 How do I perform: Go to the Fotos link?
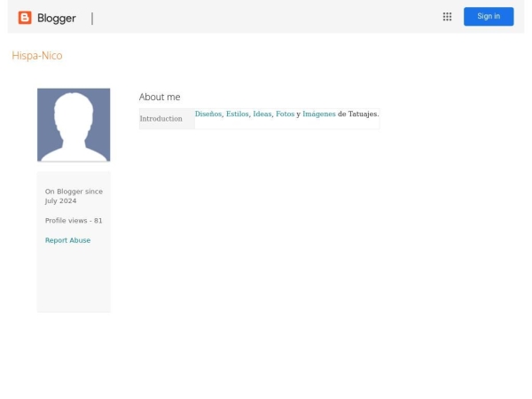point(285,114)
